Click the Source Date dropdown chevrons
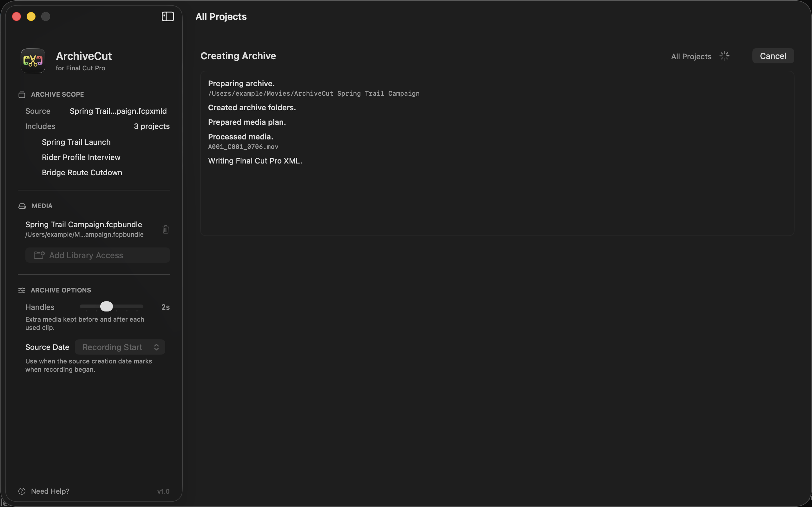 [x=156, y=347]
